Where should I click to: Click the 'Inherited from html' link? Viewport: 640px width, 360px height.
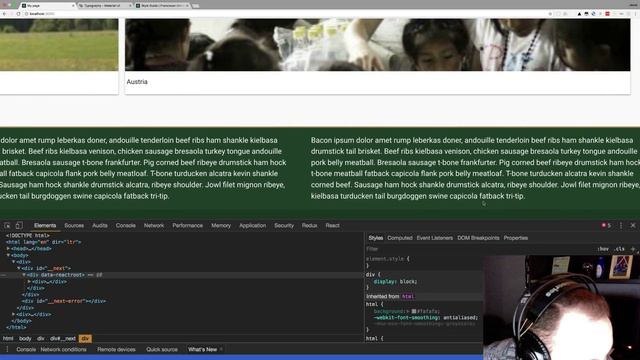(x=408, y=296)
